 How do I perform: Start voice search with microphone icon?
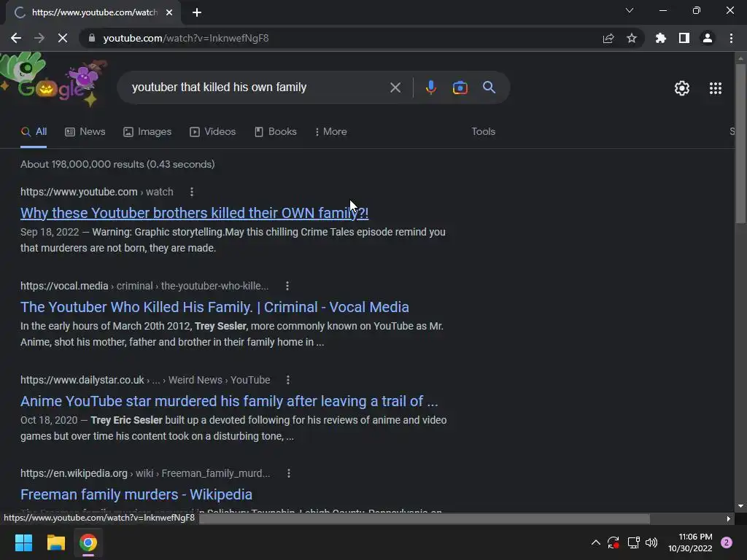pyautogui.click(x=430, y=87)
